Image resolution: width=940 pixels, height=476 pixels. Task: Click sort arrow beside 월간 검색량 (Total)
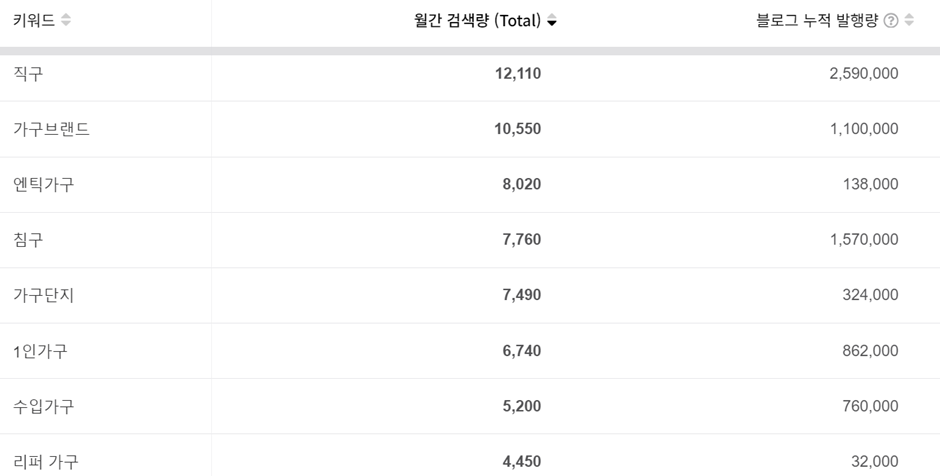coord(552,21)
